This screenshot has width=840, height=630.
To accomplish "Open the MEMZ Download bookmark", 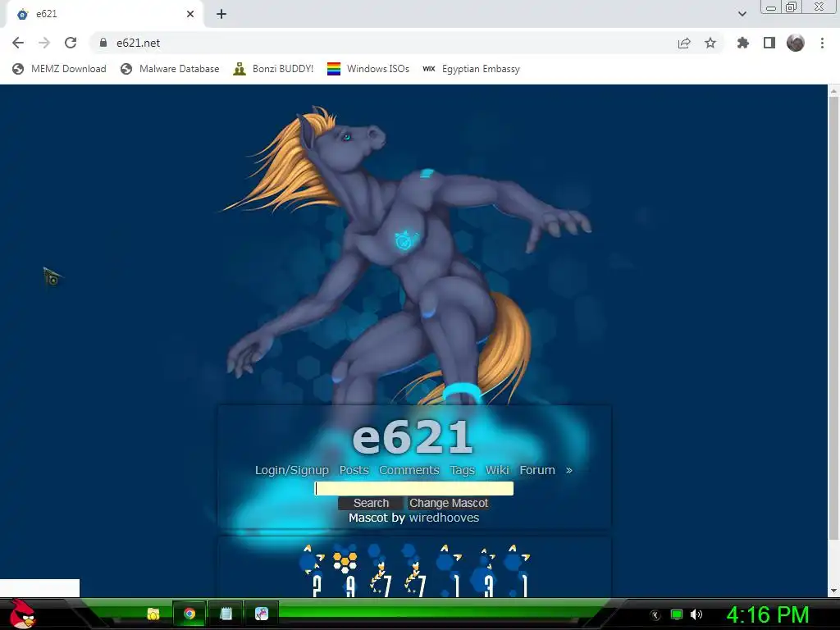I will coord(59,69).
